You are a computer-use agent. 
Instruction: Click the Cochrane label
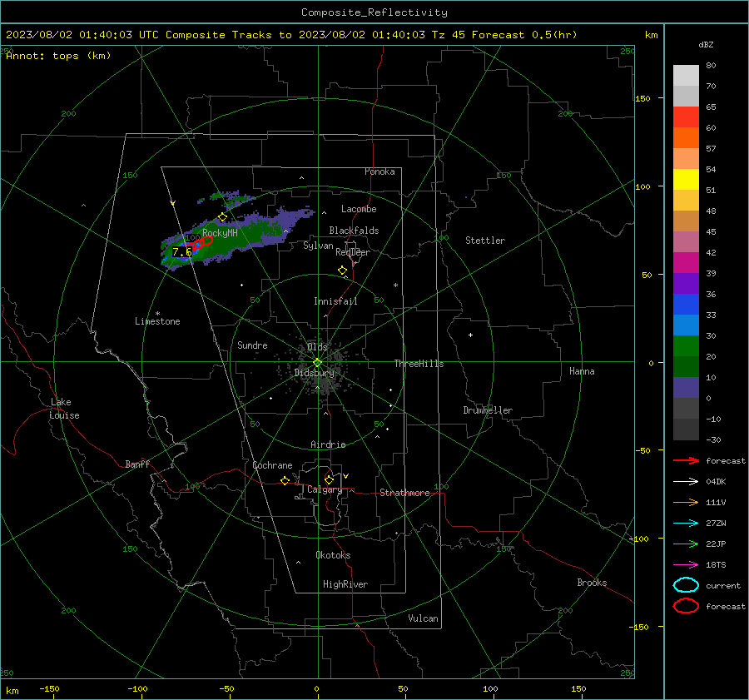click(272, 465)
